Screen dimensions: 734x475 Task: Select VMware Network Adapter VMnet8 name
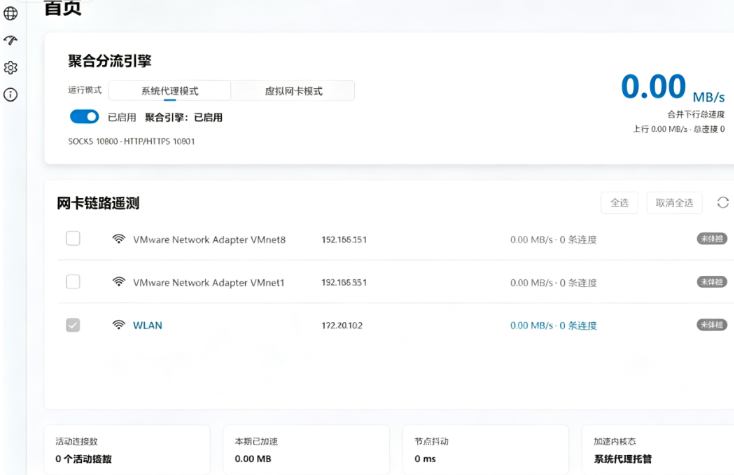pyautogui.click(x=209, y=240)
